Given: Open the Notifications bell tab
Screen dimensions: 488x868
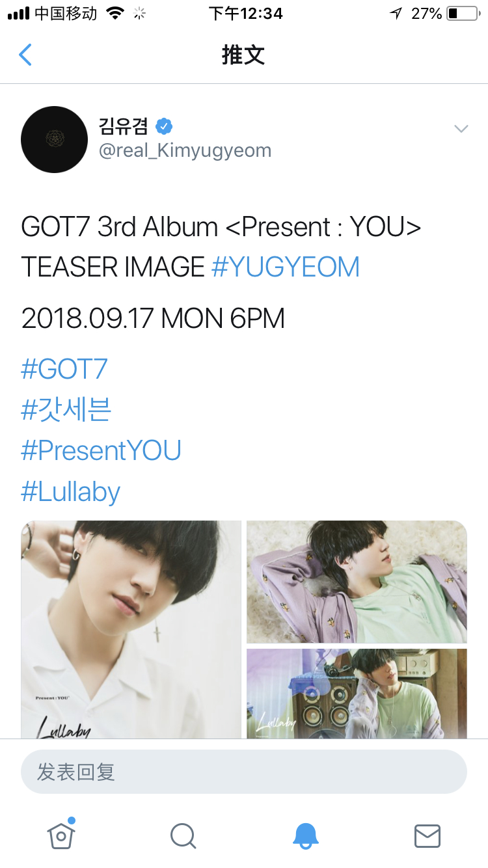Looking at the screenshot, I should pos(305,835).
